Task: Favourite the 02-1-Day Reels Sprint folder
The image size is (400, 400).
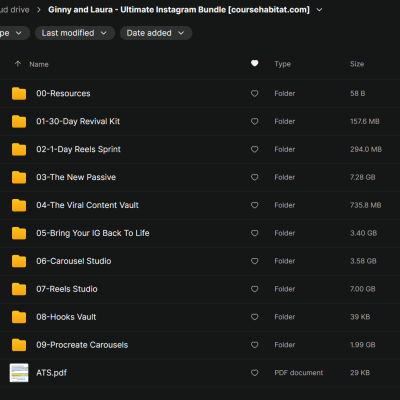Action: (254, 149)
